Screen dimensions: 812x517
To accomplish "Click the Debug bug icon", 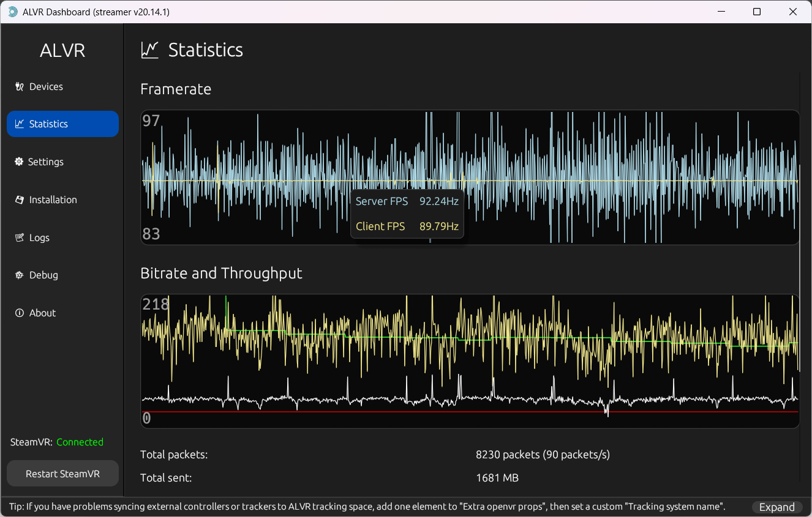I will 20,275.
